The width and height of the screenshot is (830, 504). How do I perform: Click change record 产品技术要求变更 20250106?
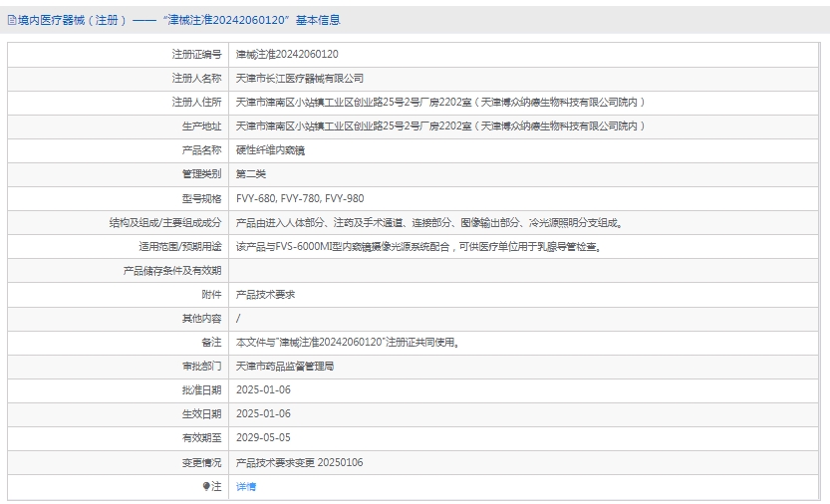coord(299,462)
